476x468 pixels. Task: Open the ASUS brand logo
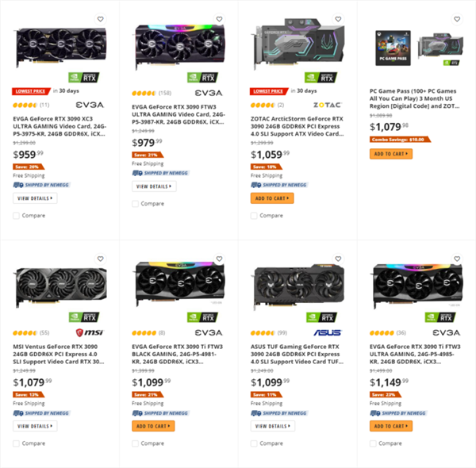pos(327,332)
